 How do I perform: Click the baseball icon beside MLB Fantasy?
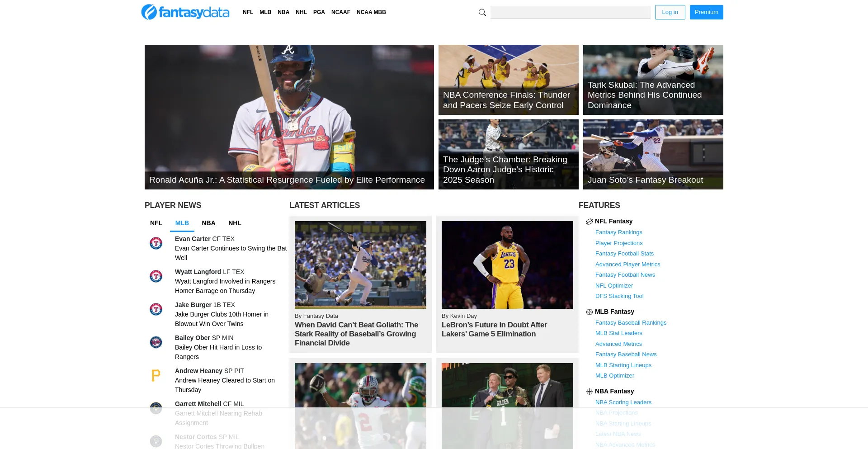point(589,312)
